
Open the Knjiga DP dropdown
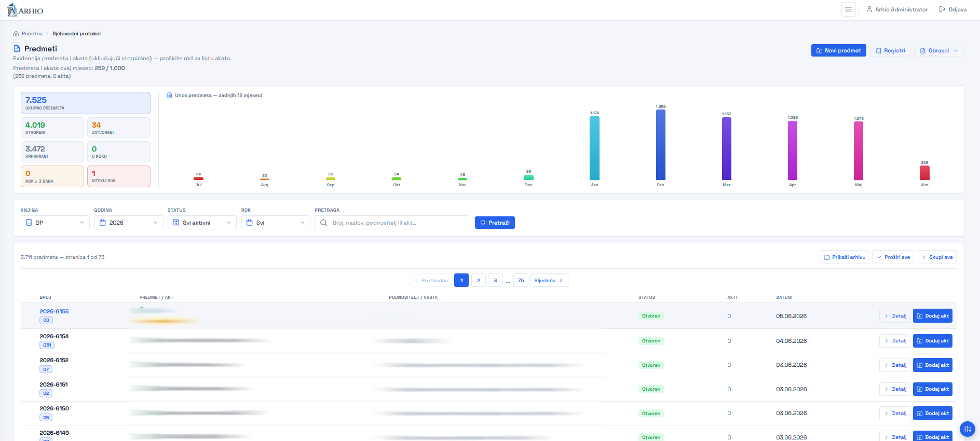(55, 223)
